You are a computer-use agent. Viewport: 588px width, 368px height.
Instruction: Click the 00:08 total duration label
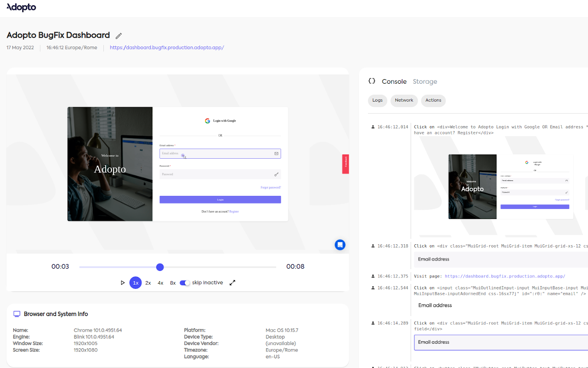[x=295, y=267]
